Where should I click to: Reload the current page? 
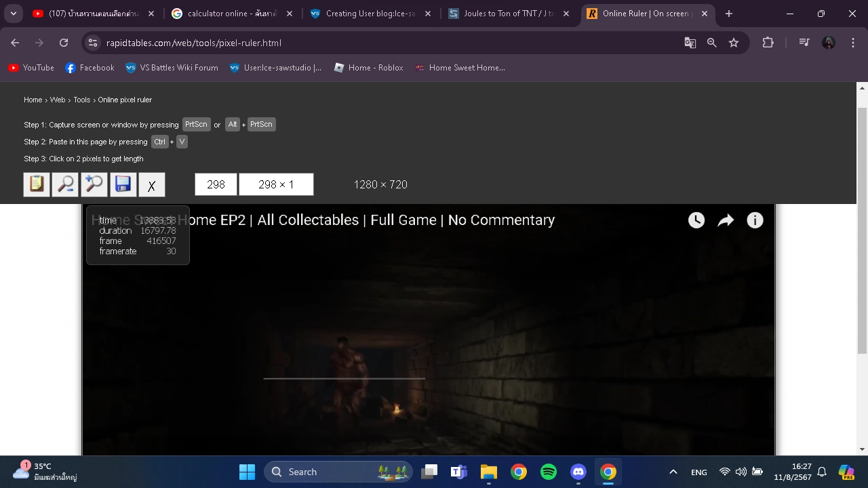tap(64, 43)
